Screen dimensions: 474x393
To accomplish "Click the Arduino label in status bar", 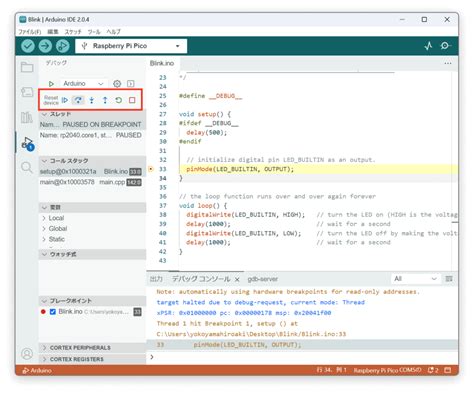I will [37, 370].
